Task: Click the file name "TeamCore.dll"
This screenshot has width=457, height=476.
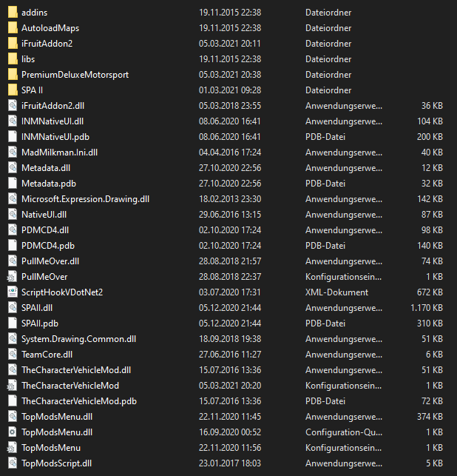Action: pos(47,355)
